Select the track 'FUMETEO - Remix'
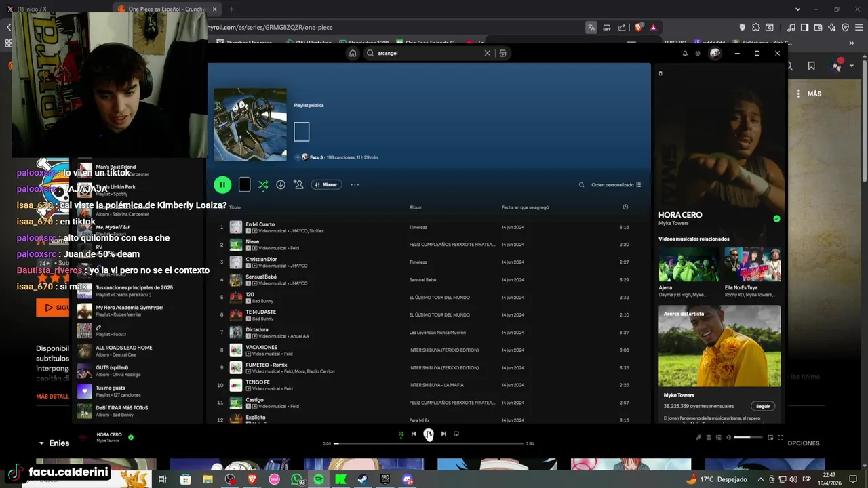 coord(267,365)
